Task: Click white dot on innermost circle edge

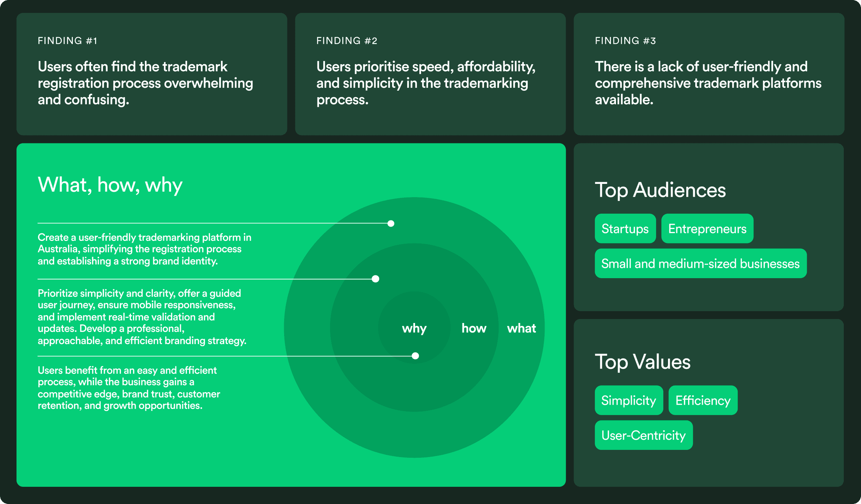Action: 415,356
